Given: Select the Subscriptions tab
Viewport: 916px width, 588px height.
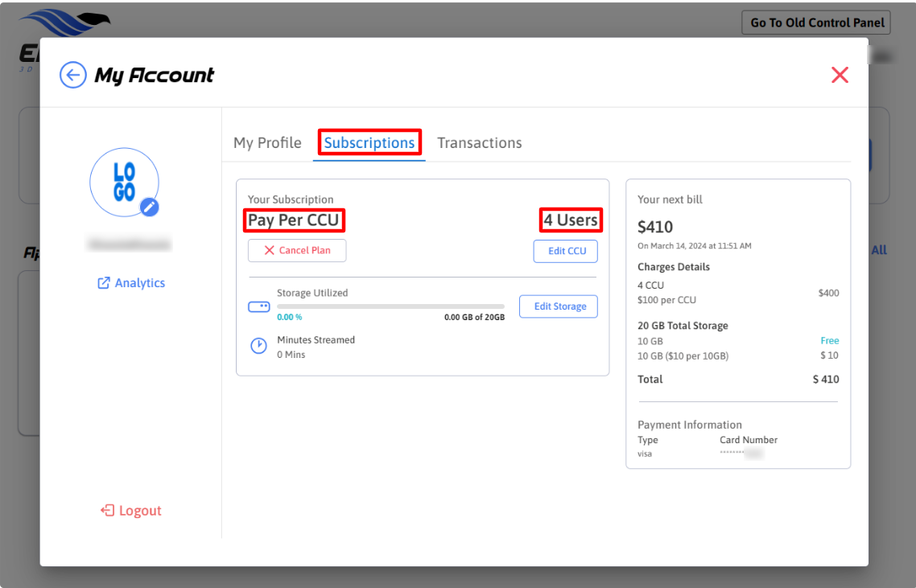Looking at the screenshot, I should (x=369, y=143).
